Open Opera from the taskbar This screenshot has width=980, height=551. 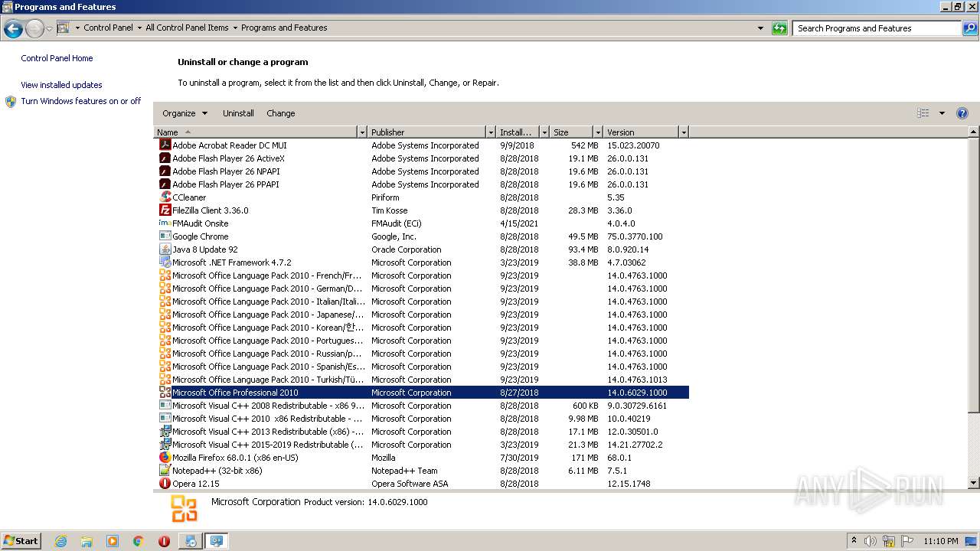click(164, 540)
